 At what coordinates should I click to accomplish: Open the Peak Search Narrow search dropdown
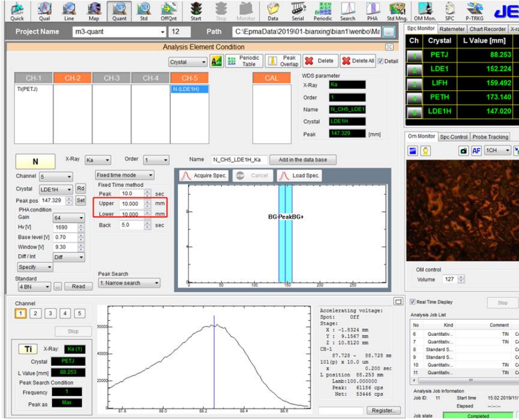click(x=129, y=283)
